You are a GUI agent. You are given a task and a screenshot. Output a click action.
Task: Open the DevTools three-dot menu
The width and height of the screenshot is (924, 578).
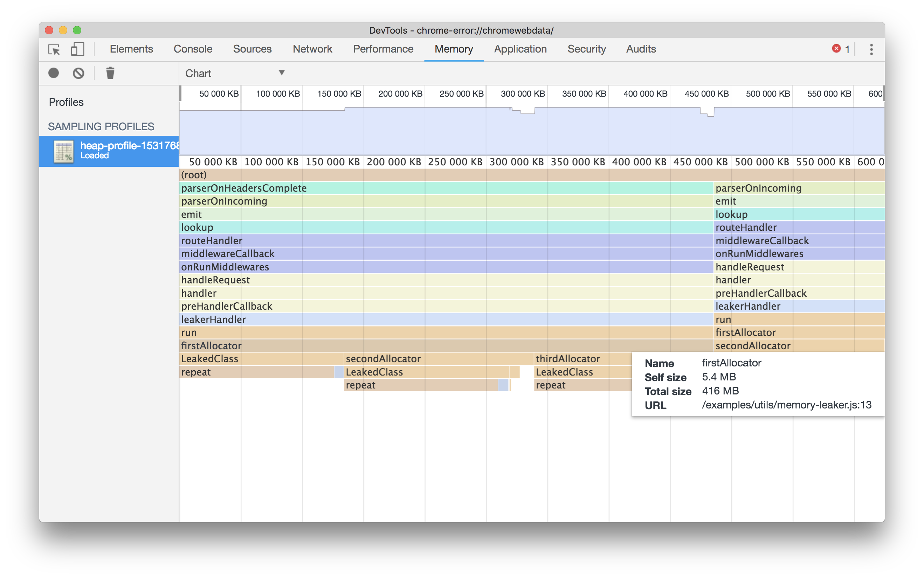871,49
